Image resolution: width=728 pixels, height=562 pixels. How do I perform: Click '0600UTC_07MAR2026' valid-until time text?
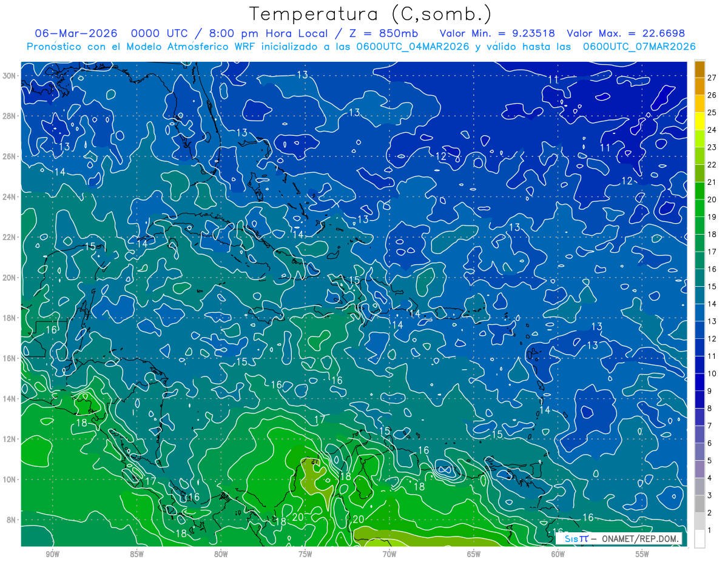(639, 47)
